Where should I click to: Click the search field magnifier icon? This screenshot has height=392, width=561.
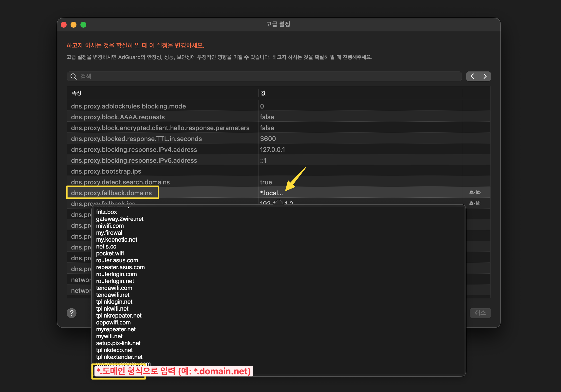(x=74, y=76)
